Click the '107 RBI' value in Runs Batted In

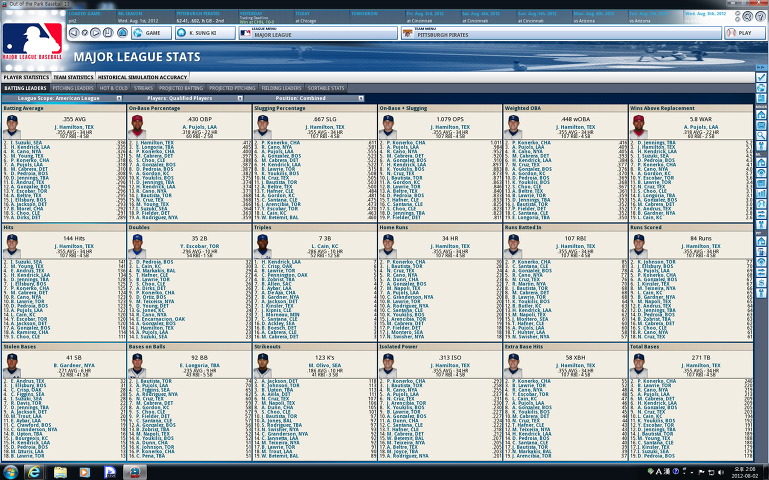point(575,238)
